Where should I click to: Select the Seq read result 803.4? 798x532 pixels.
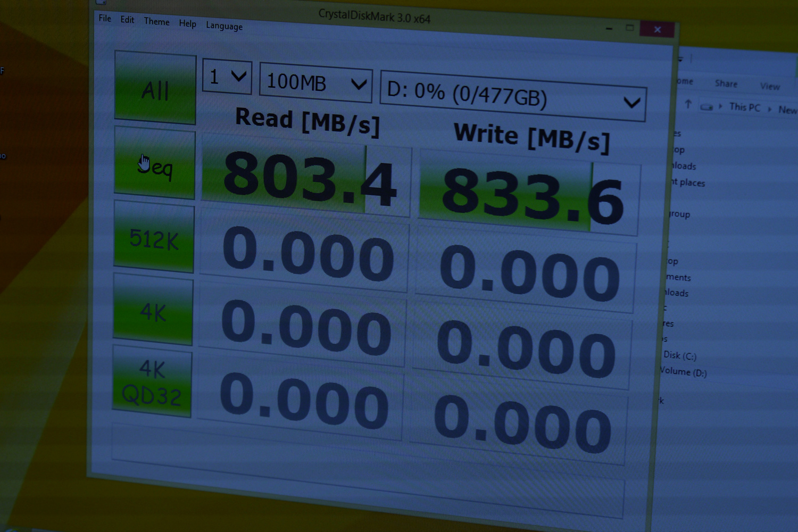tap(306, 175)
